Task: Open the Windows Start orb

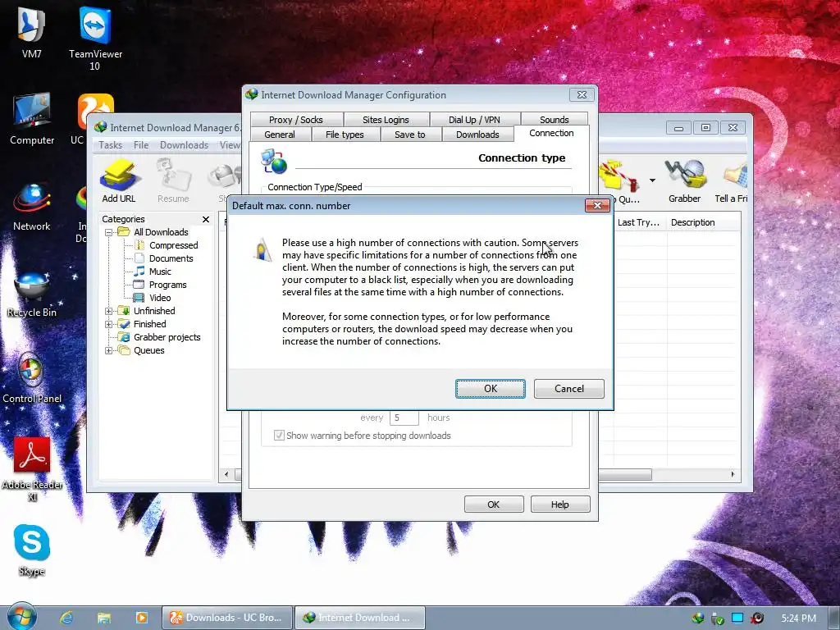Action: coord(21,616)
